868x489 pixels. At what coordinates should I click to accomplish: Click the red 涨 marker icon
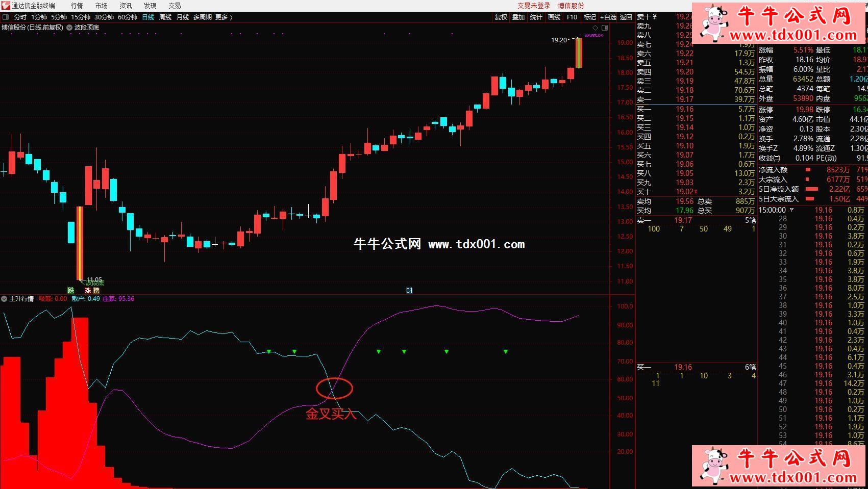pyautogui.click(x=88, y=290)
